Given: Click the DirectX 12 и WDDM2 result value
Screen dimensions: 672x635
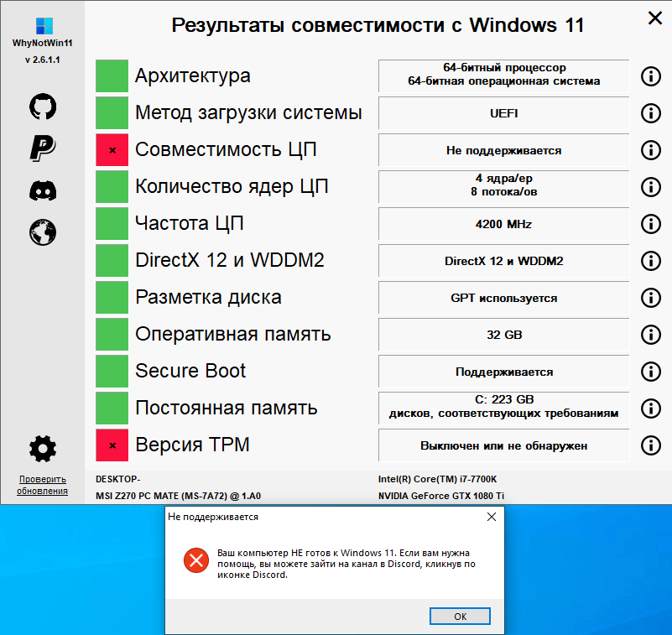Looking at the screenshot, I should [504, 261].
